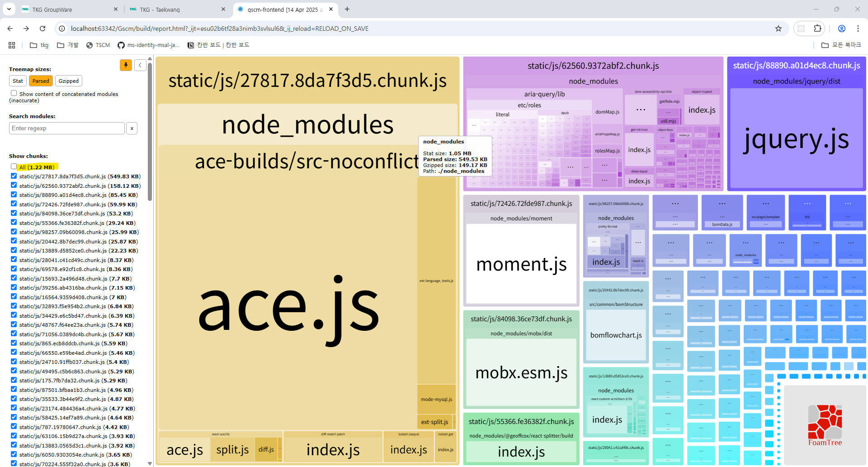Viewport: 868px width, 467px height.
Task: Pin the sidebar with the orange pin icon
Action: pyautogui.click(x=126, y=65)
